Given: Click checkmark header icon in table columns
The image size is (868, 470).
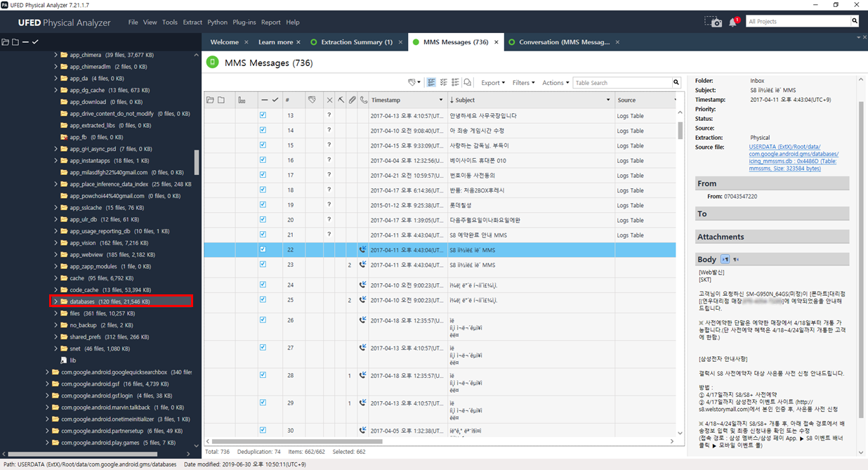Looking at the screenshot, I should click(275, 100).
